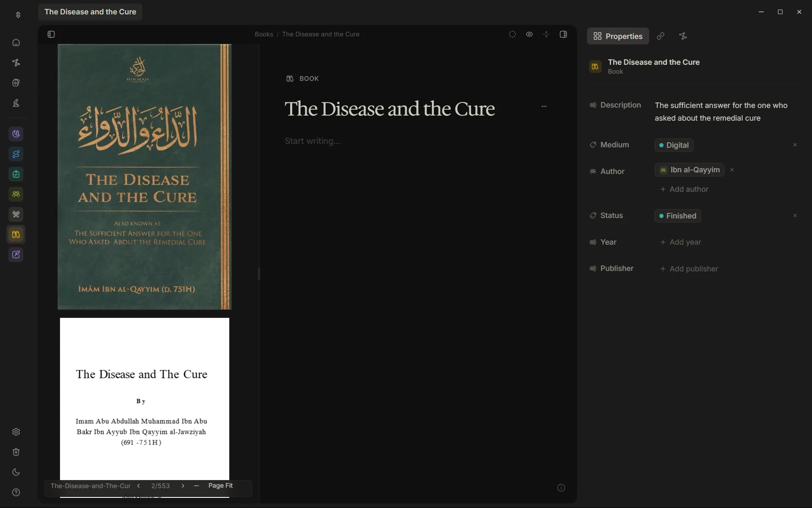Go to Books in the breadcrumb
This screenshot has height=508, width=812.
pyautogui.click(x=264, y=34)
